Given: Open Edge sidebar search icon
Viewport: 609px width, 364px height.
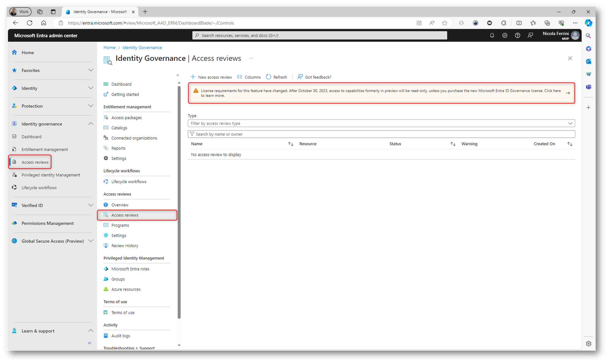Looking at the screenshot, I should 588,36.
